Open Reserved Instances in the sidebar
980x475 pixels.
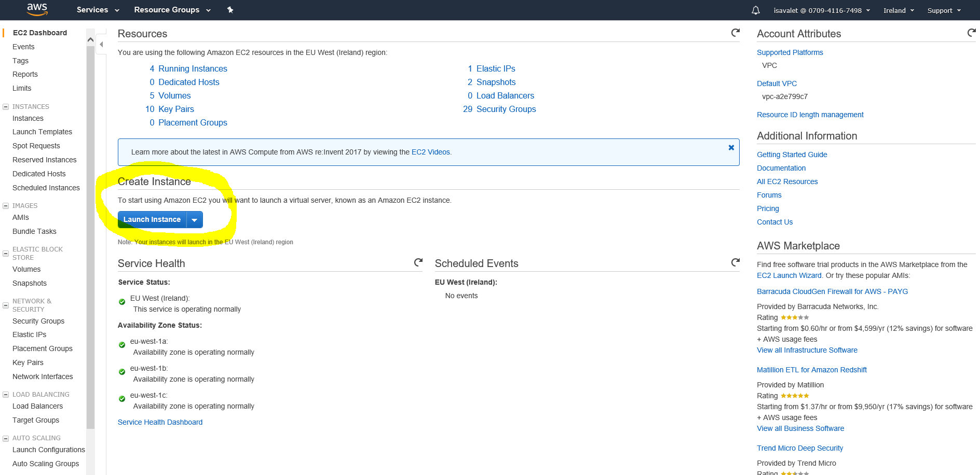pyautogui.click(x=45, y=160)
